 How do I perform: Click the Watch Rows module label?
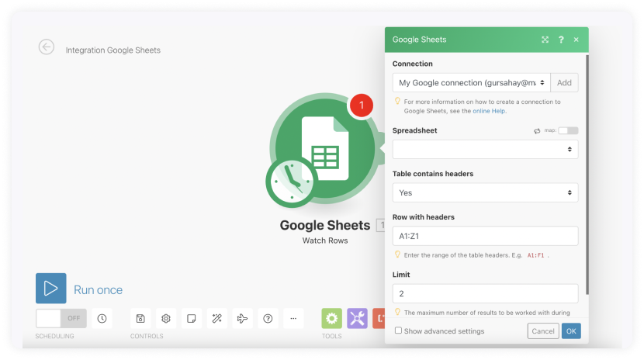pos(325,241)
